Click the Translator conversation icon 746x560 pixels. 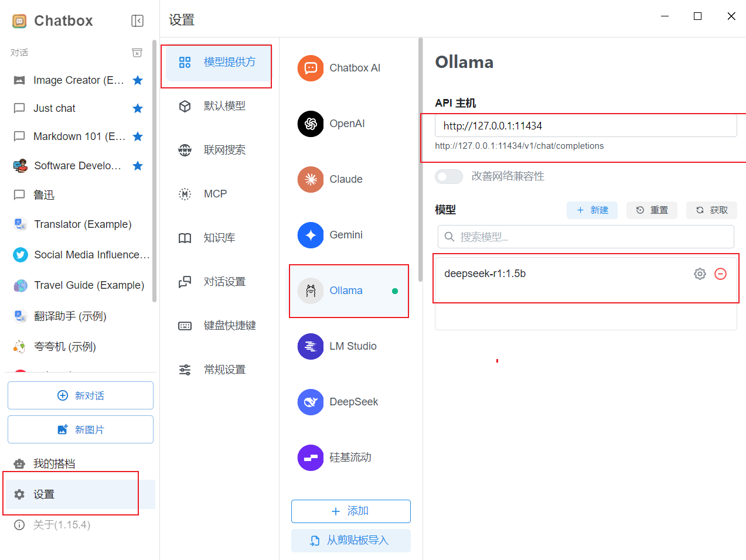coord(21,224)
